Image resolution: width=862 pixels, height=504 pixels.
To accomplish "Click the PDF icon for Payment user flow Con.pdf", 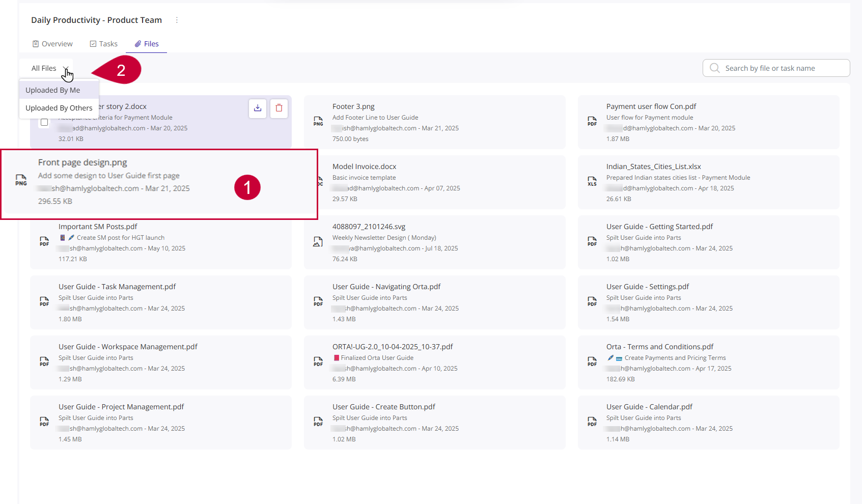I will point(592,121).
